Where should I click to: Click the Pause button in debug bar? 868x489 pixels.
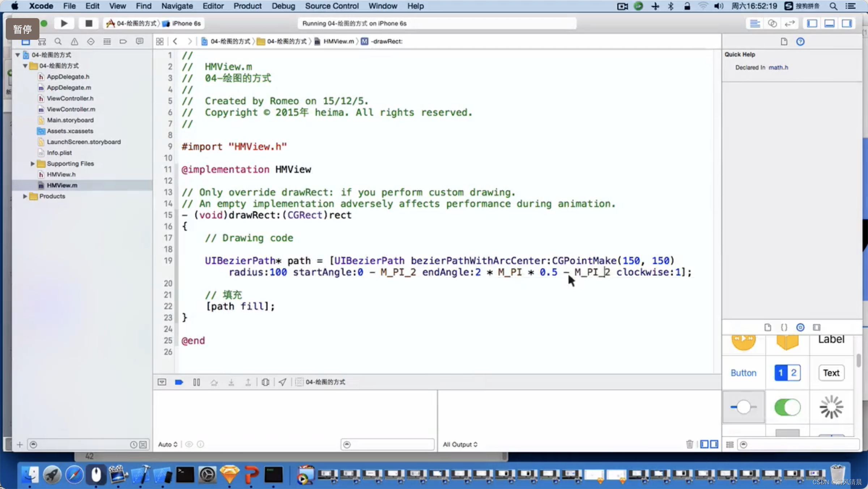coord(196,382)
